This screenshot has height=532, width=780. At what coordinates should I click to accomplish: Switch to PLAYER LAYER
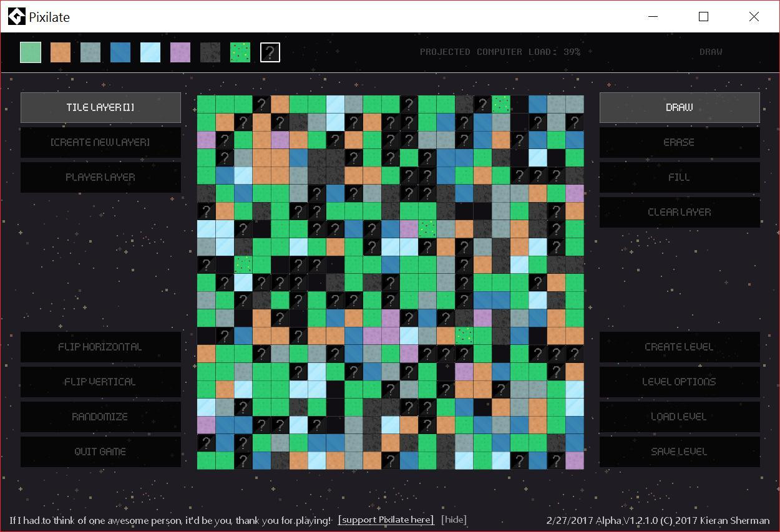(x=100, y=177)
